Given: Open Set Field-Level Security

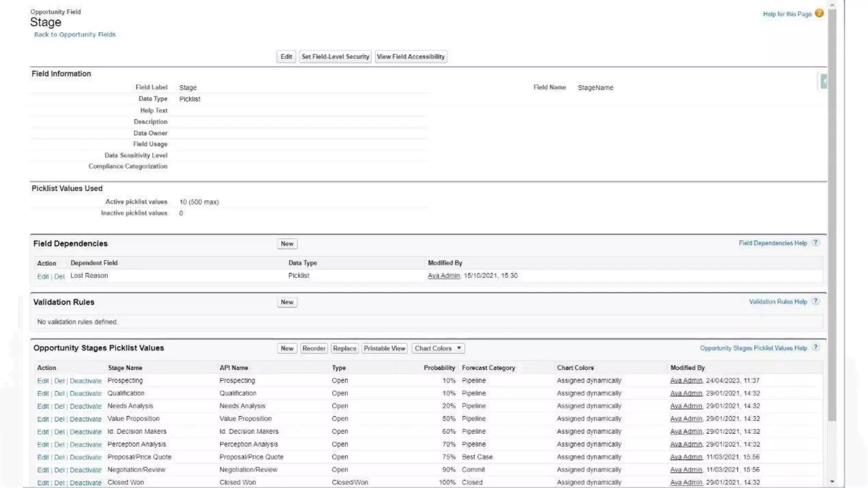Looking at the screenshot, I should (335, 57).
